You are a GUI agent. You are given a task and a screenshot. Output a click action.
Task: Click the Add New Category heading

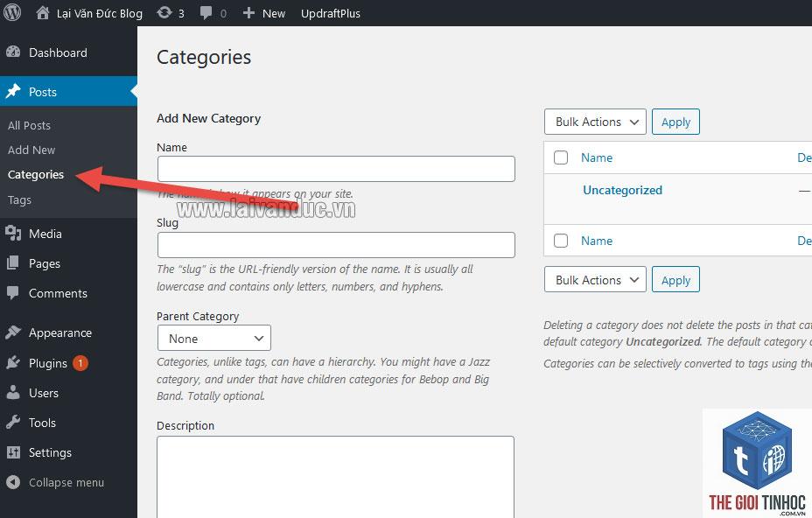(x=209, y=119)
